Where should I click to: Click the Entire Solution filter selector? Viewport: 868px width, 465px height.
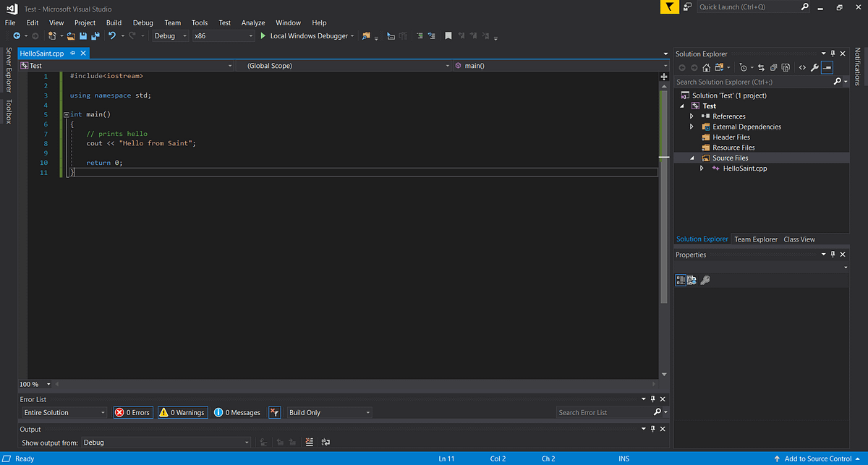tap(63, 412)
